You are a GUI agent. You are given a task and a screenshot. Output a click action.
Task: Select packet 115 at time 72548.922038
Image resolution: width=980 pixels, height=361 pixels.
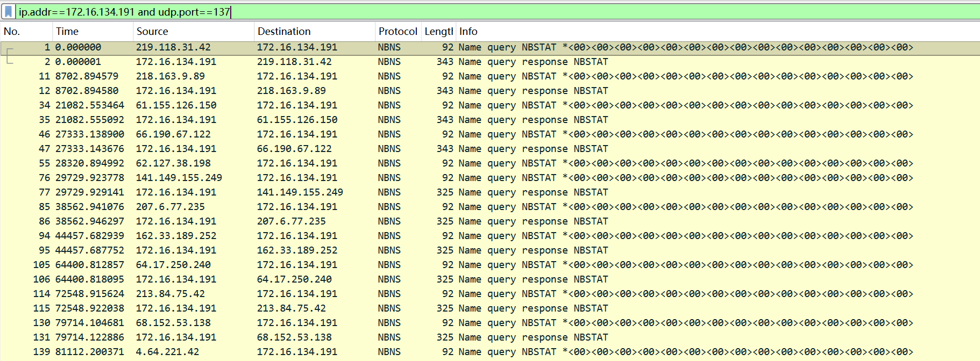pos(490,308)
